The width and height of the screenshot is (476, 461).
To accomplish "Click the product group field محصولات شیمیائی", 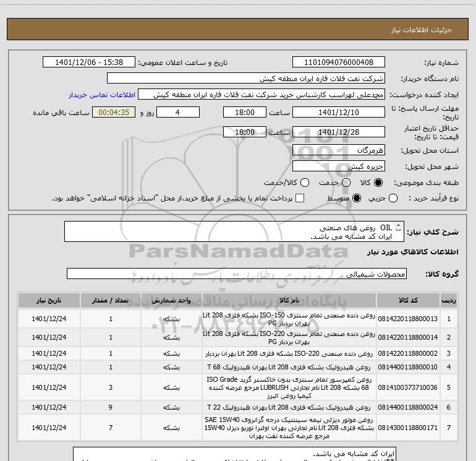I will point(237,274).
